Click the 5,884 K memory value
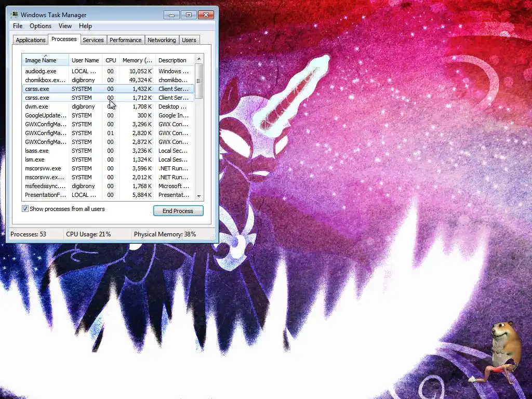The height and width of the screenshot is (399, 532). click(x=142, y=195)
